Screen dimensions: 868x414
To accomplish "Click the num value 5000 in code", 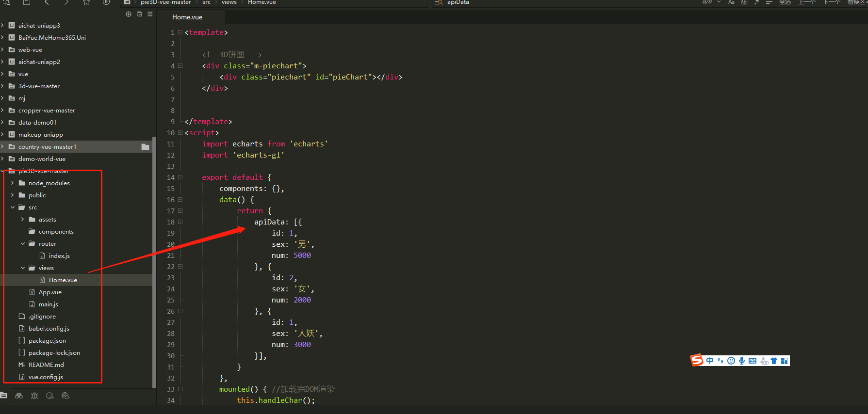I will (x=302, y=255).
